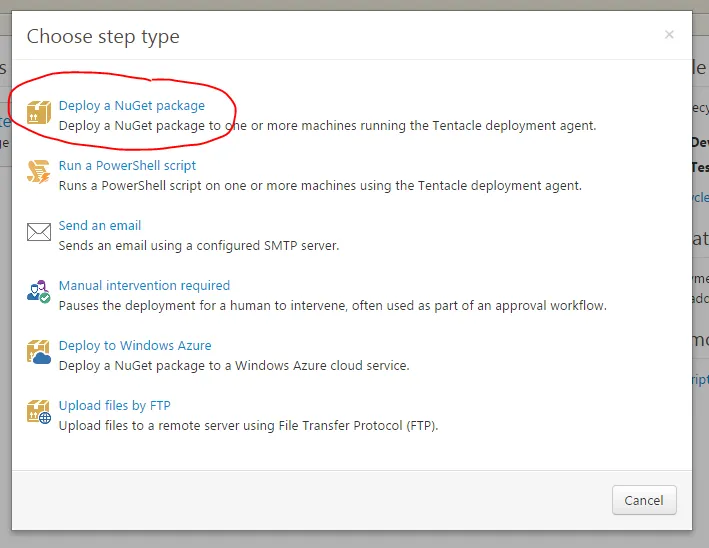Choose the 'Upload files by FTP' link
This screenshot has width=709, height=548.
[x=114, y=405]
